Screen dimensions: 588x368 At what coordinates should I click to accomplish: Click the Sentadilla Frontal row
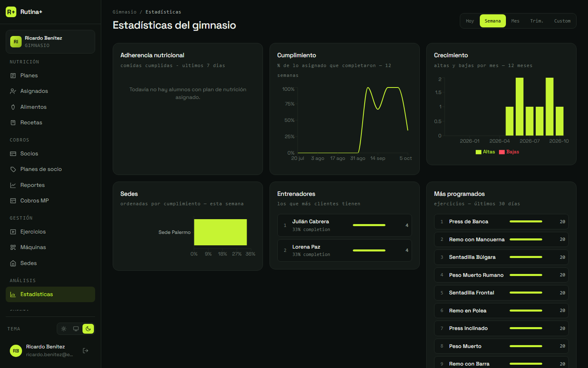501,293
